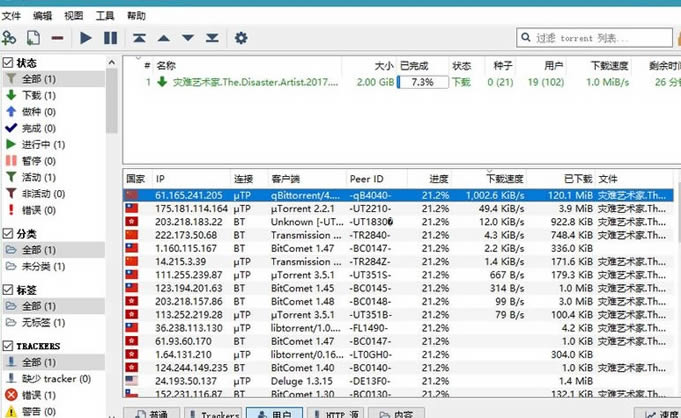Select the 进行中 (1) status filter
This screenshot has height=418, width=681.
54,144
